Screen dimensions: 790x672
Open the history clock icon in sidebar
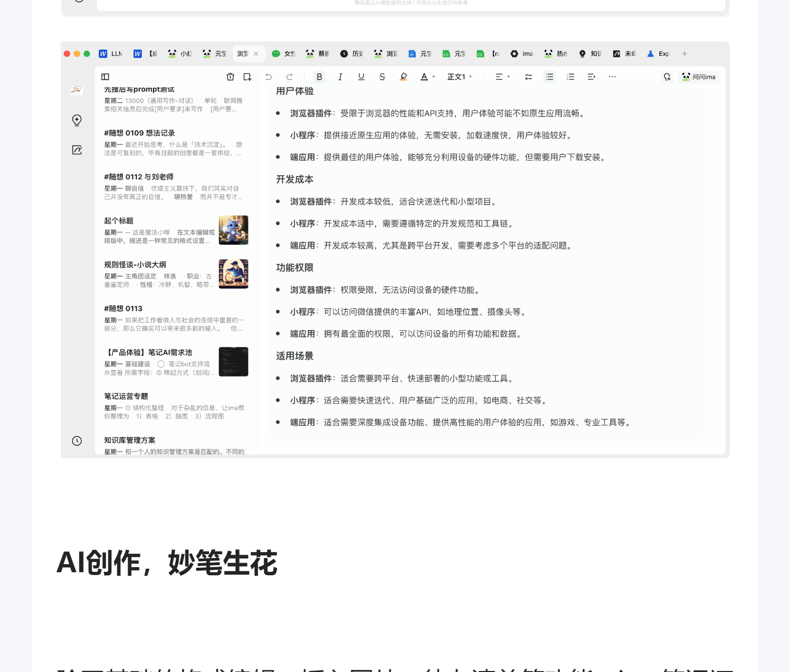pyautogui.click(x=77, y=441)
